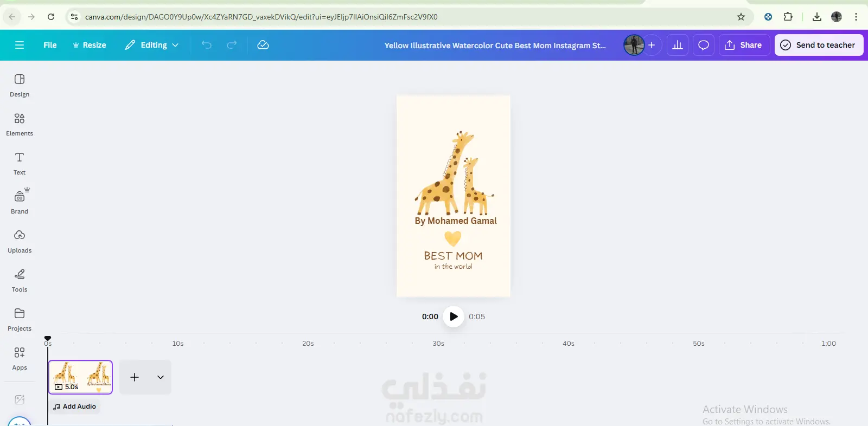Add collaborators with the plus icon
This screenshot has height=426, width=868.
(652, 45)
